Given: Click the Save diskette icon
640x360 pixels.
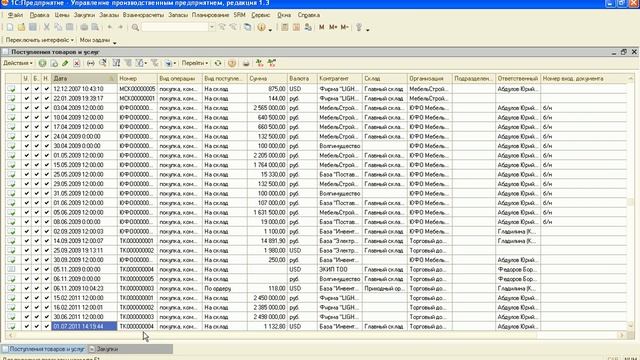Looking at the screenshot, I should [x=33, y=27].
